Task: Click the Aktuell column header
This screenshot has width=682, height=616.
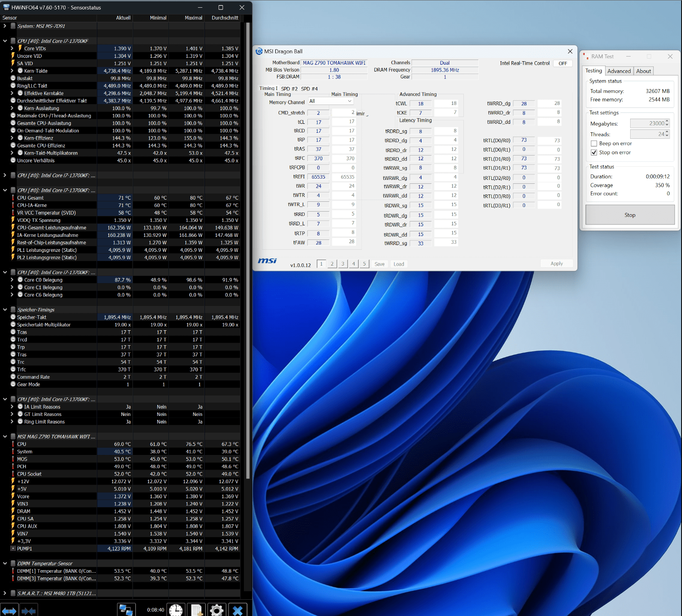Action: (115, 18)
